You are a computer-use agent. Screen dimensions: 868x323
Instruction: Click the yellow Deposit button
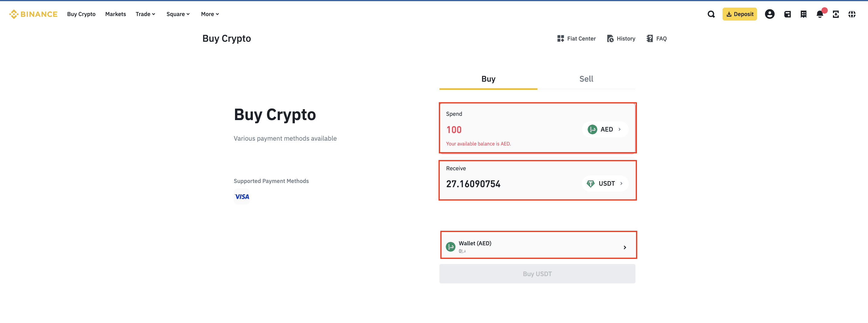[x=740, y=14]
